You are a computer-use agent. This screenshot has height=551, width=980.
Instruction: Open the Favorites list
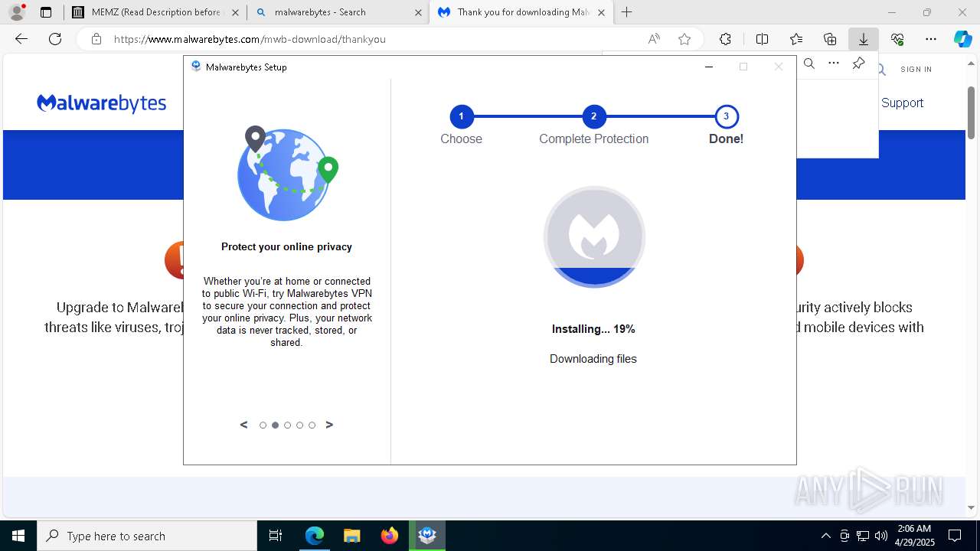(x=796, y=39)
